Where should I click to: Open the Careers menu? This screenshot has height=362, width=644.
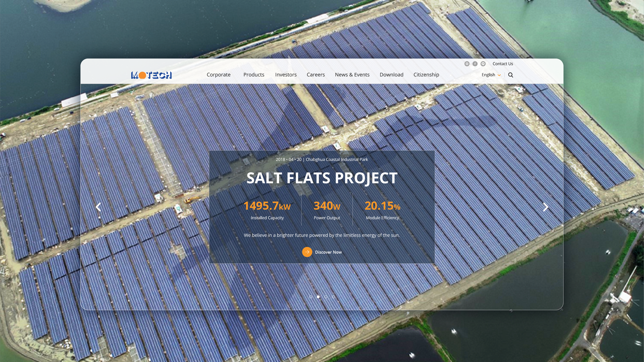pyautogui.click(x=316, y=75)
